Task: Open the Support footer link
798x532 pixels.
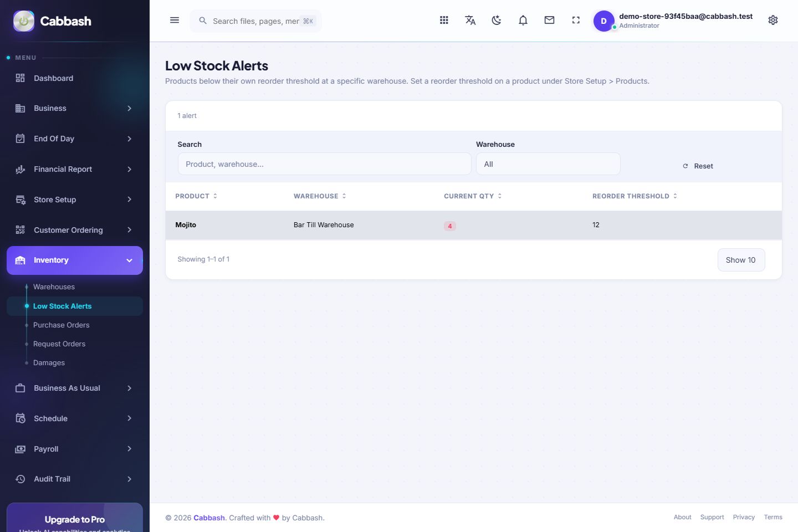Action: pyautogui.click(x=712, y=518)
